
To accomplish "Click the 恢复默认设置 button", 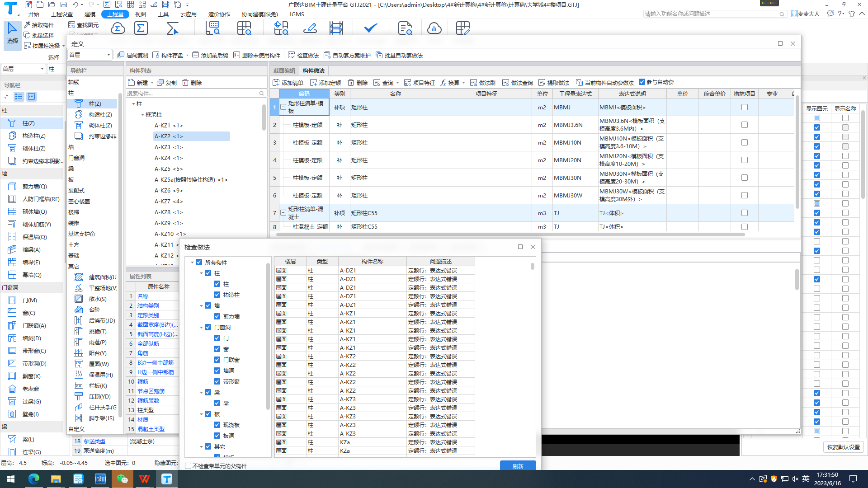I will click(x=844, y=447).
